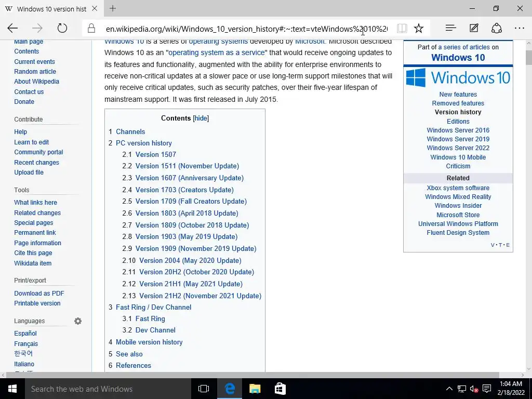Open the Start menu

coord(12,389)
